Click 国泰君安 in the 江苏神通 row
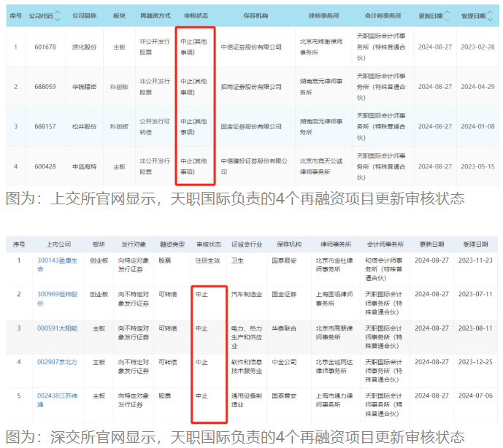 coord(284,395)
